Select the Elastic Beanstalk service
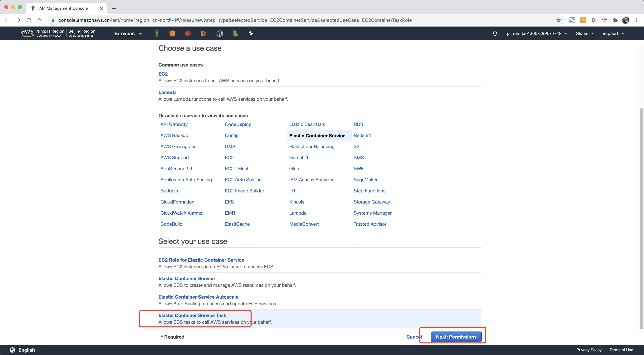 pyautogui.click(x=307, y=124)
